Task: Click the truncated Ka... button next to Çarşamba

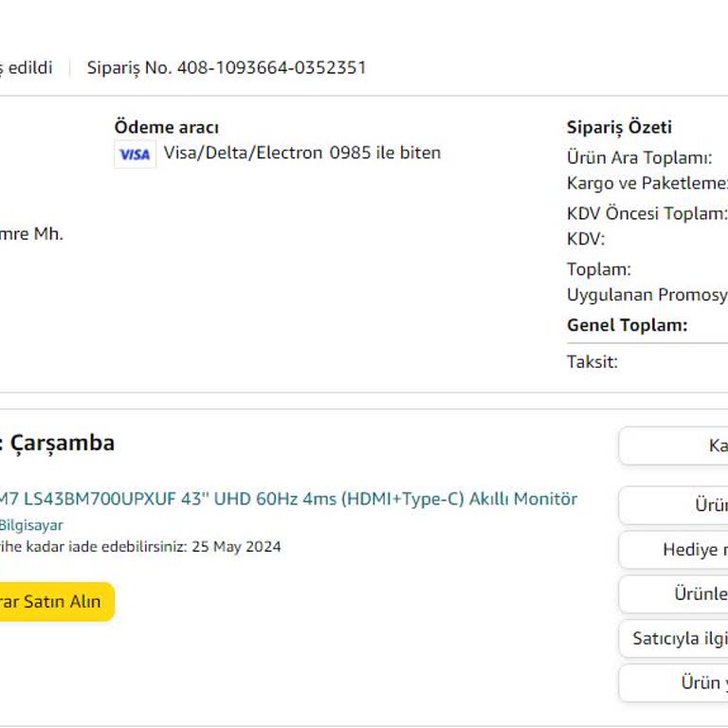Action: point(673,446)
